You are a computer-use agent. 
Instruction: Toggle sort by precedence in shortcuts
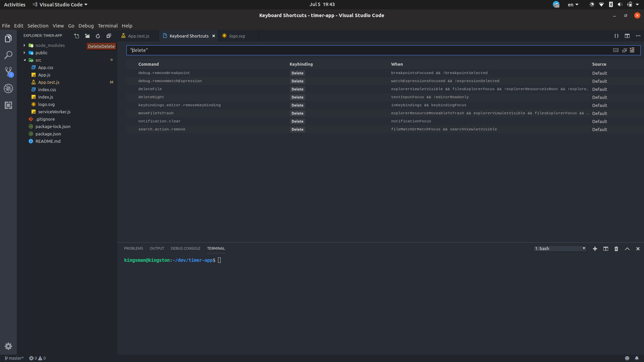(x=625, y=50)
